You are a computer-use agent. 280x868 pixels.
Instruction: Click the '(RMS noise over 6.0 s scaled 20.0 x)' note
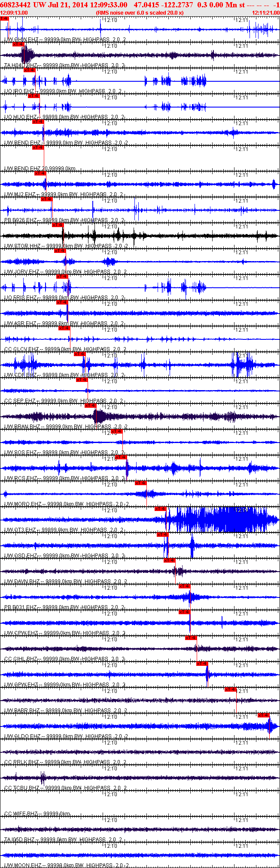140,12
